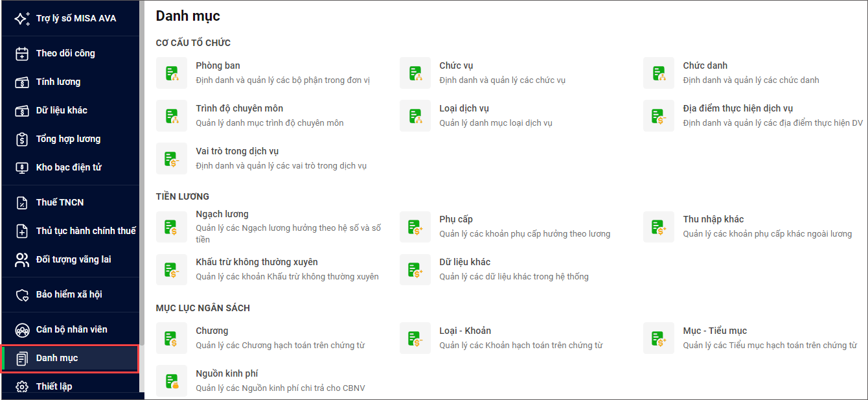
Task: Click the Nguồn kinh phí icon
Action: pyautogui.click(x=172, y=381)
